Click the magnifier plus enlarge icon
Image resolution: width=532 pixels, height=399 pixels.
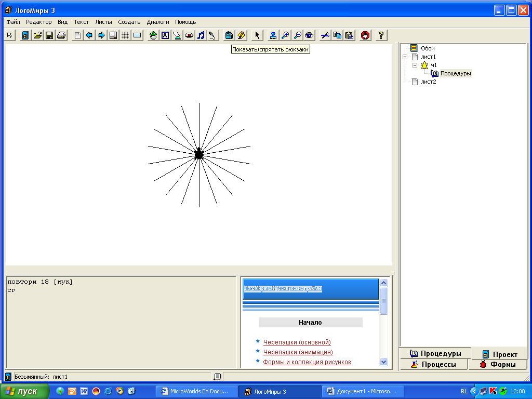point(285,35)
